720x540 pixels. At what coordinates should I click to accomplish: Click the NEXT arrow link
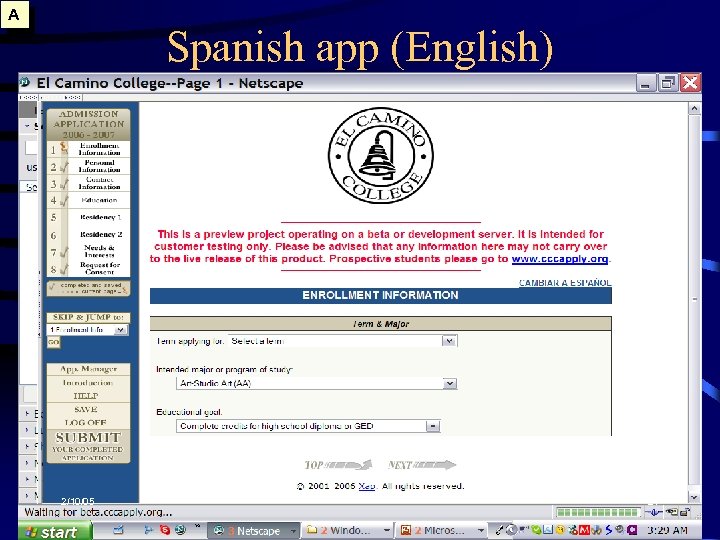pyautogui.click(x=422, y=465)
